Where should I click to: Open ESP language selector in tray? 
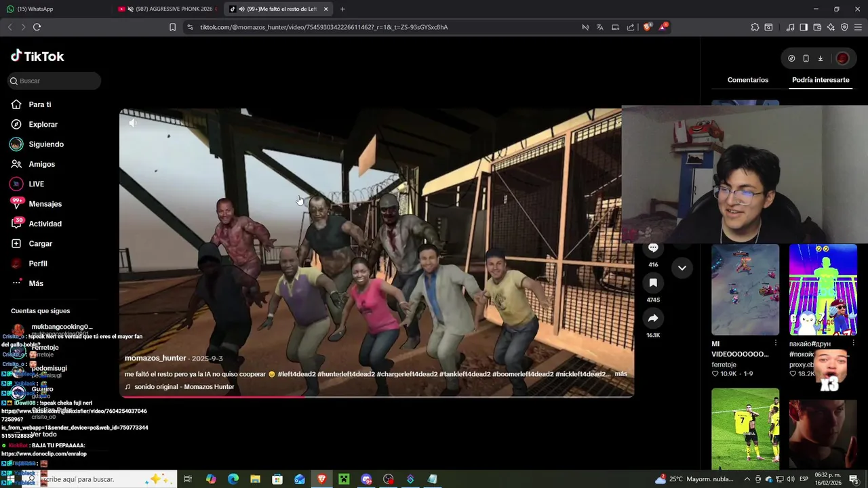point(804,479)
